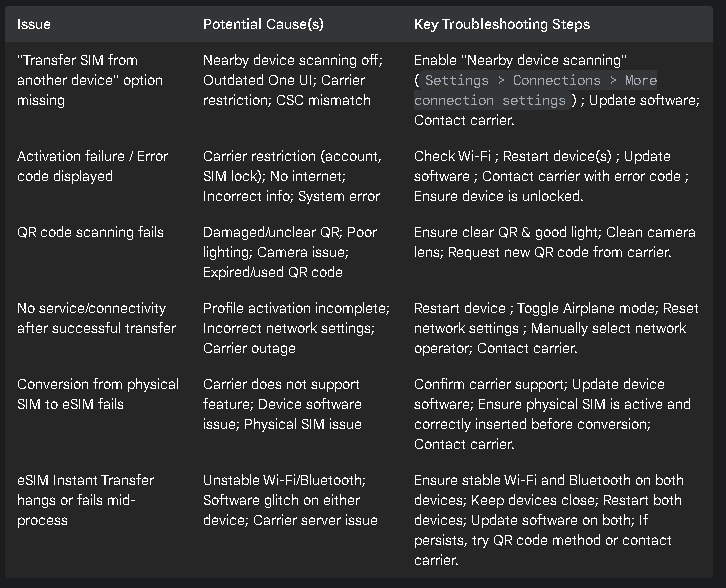Viewport: 726px width, 588px height.
Task: Click the 'Profile activation incomplete' cause cell
Action: [x=296, y=328]
